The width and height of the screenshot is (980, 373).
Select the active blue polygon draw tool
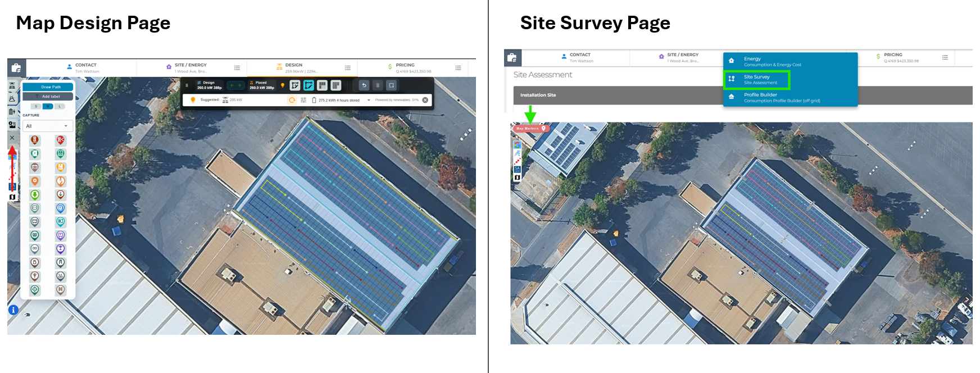[308, 85]
